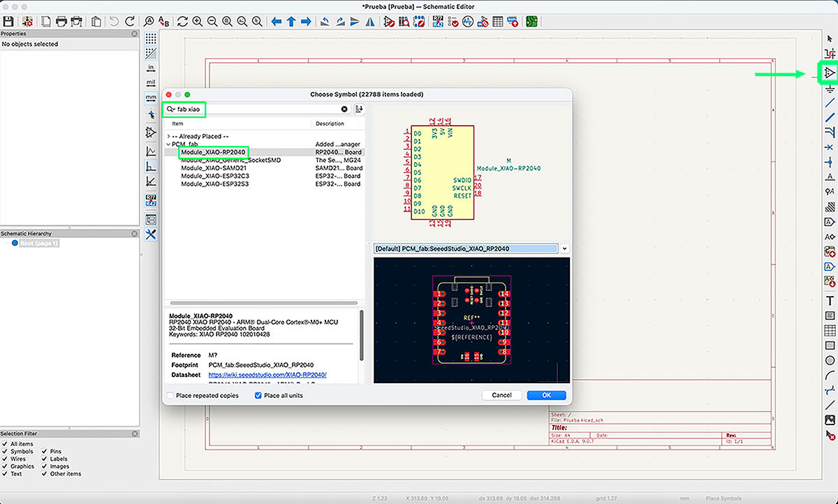Switch units to millimeters icon
The width and height of the screenshot is (838, 504).
coord(151,98)
